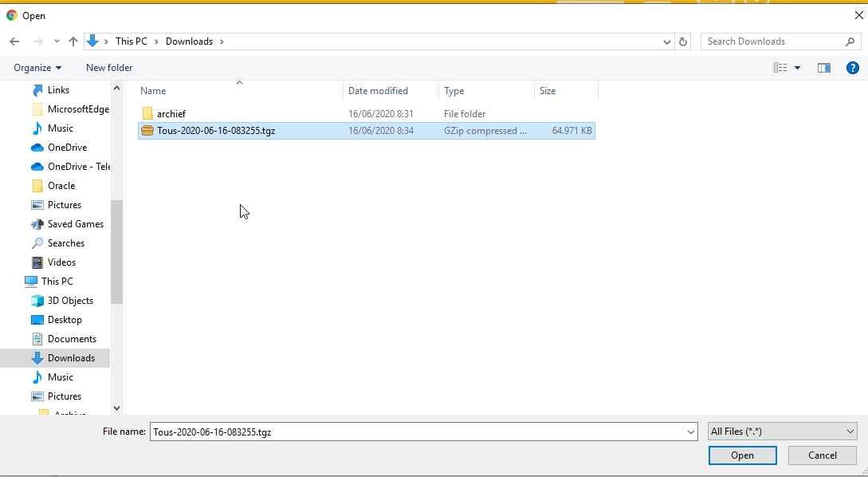
Task: Click the 64.971 KB size cell
Action: 571,131
